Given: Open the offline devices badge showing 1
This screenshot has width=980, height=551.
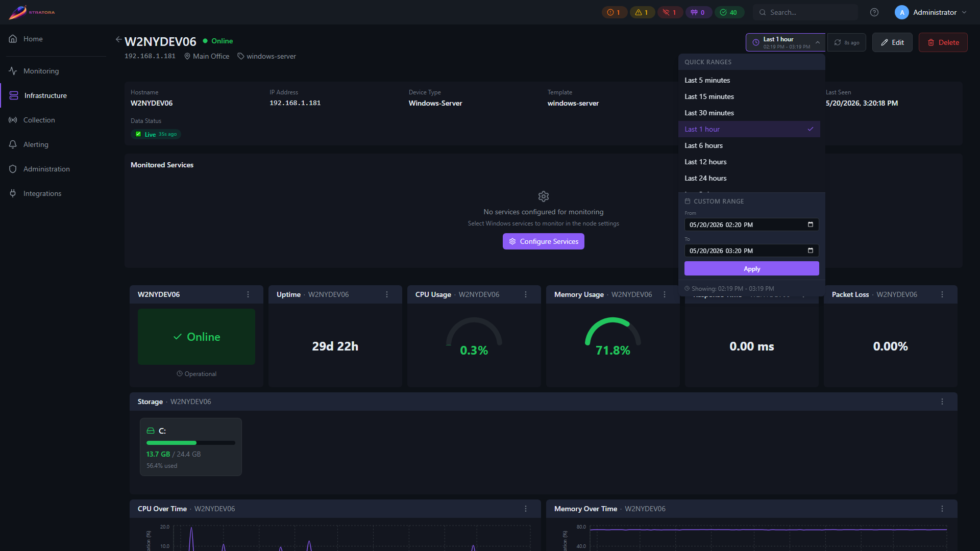Looking at the screenshot, I should (670, 12).
